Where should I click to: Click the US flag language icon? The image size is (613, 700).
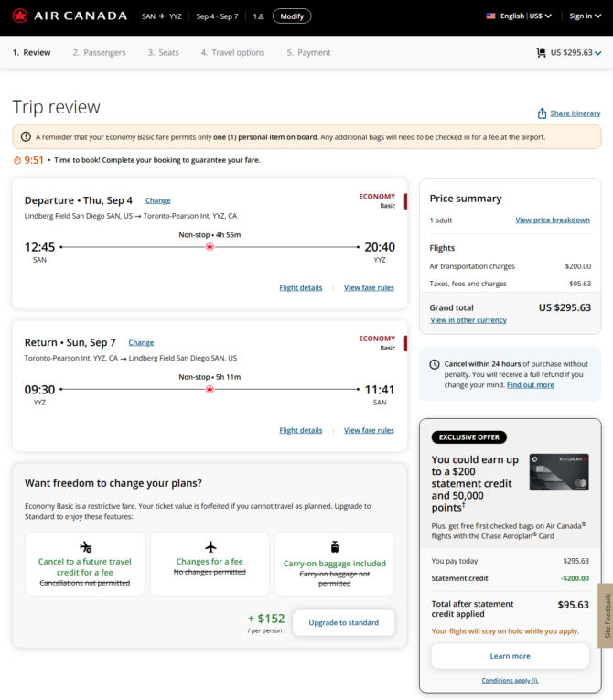pyautogui.click(x=490, y=16)
